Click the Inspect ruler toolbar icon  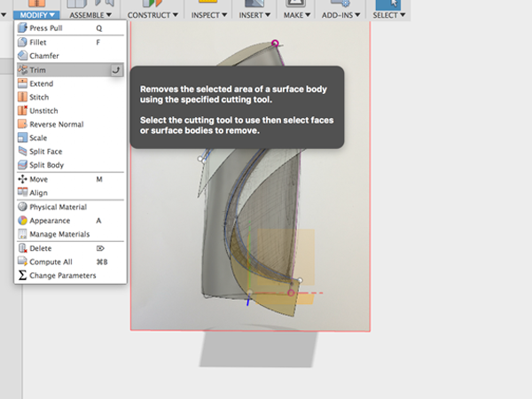click(207, 2)
